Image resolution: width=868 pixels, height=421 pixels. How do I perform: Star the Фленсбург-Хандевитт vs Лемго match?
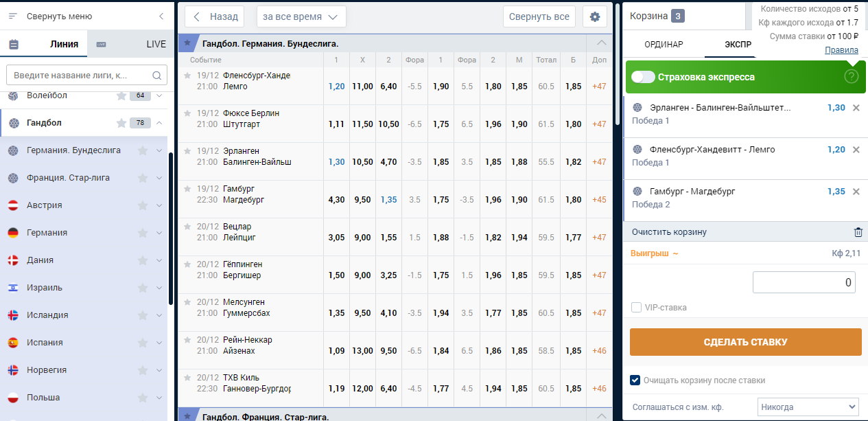(x=187, y=76)
